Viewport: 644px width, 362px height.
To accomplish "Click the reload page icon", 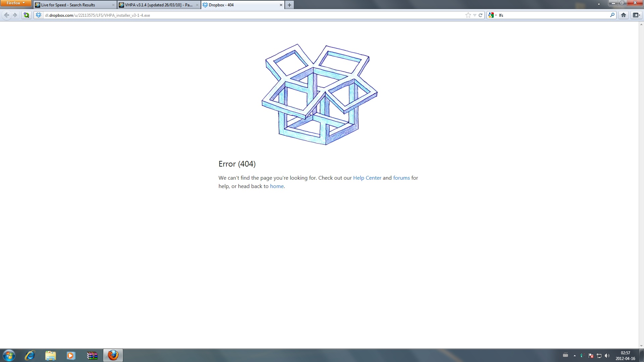I will [480, 15].
